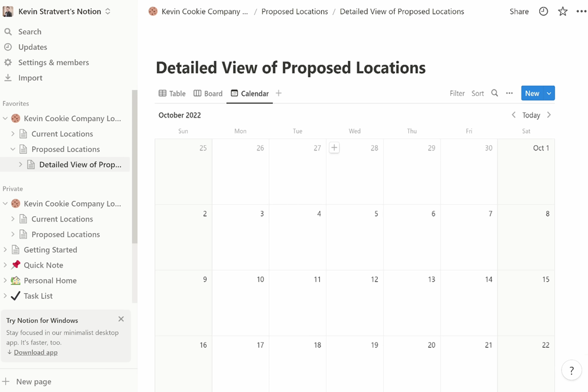The height and width of the screenshot is (392, 588).
Task: Expand the Personal Home page
Action: pos(5,280)
